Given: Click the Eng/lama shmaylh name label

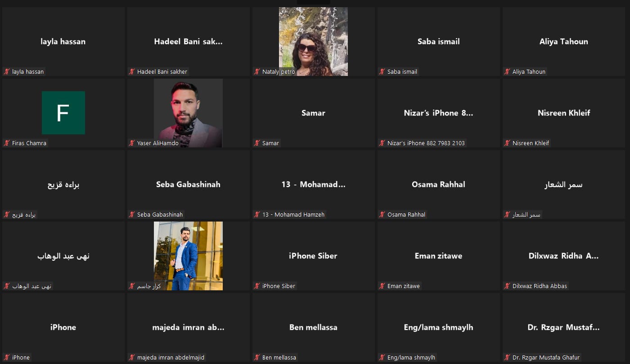Looking at the screenshot, I should pos(411,357).
